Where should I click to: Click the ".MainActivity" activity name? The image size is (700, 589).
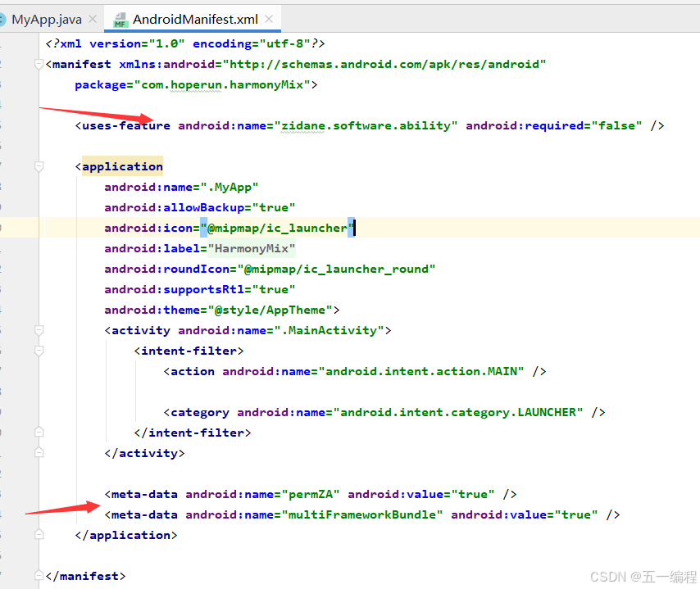(x=329, y=331)
